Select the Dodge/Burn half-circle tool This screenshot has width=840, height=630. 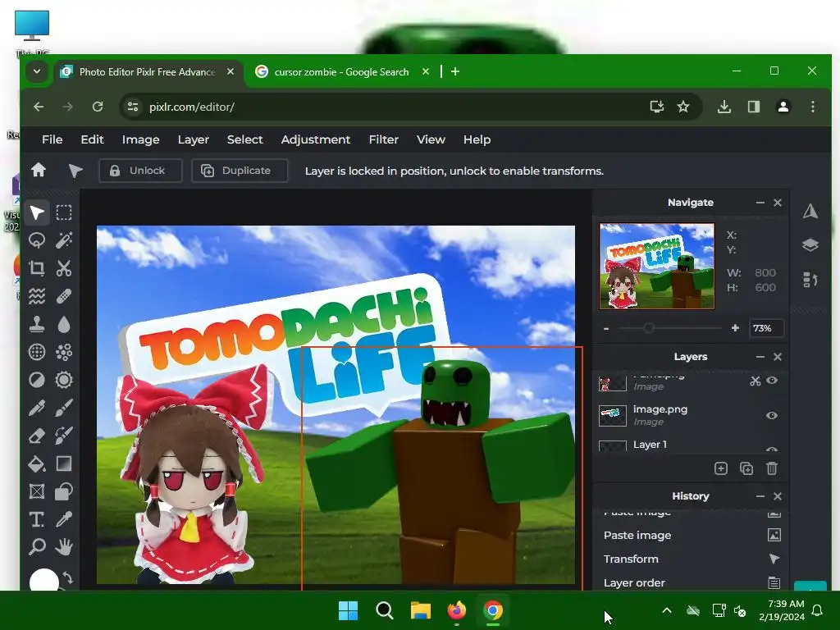coord(36,380)
